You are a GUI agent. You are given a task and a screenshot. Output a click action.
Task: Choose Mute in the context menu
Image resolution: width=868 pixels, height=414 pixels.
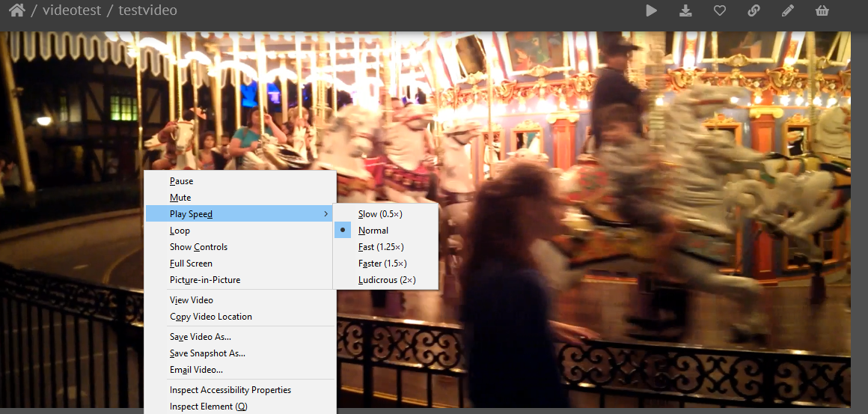coord(239,198)
